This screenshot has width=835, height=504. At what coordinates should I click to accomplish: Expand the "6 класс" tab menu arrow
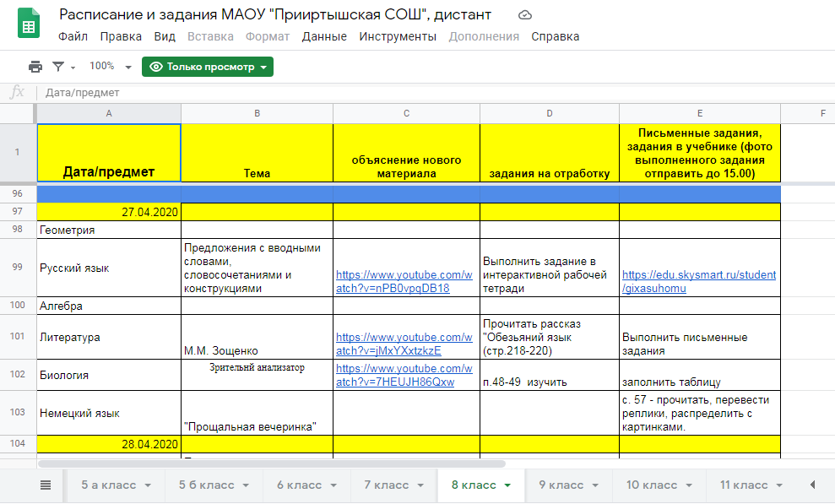(x=333, y=485)
